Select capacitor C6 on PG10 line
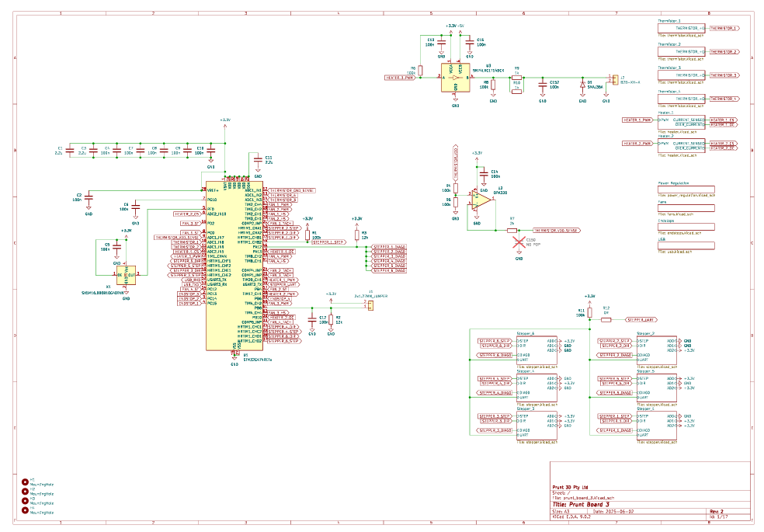764x532 pixels. (136, 207)
